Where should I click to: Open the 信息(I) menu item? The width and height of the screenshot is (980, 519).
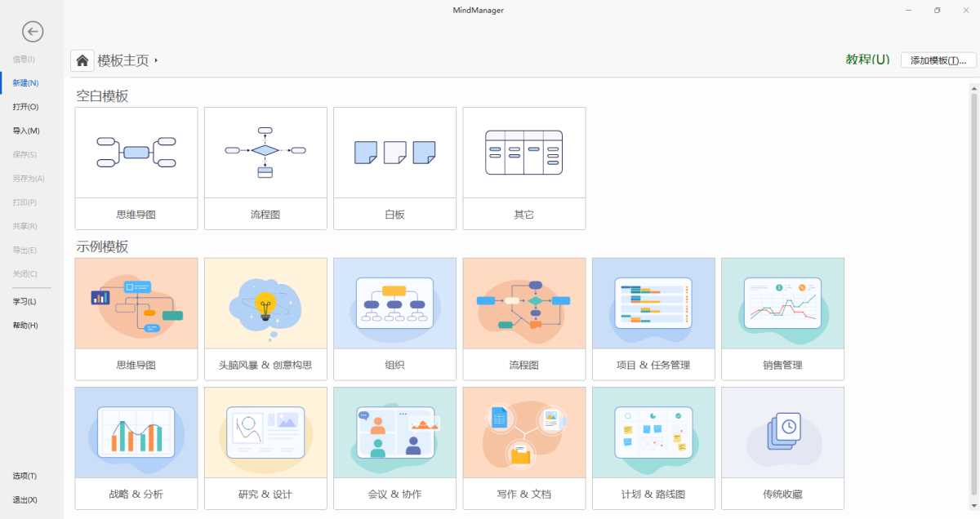(x=24, y=60)
